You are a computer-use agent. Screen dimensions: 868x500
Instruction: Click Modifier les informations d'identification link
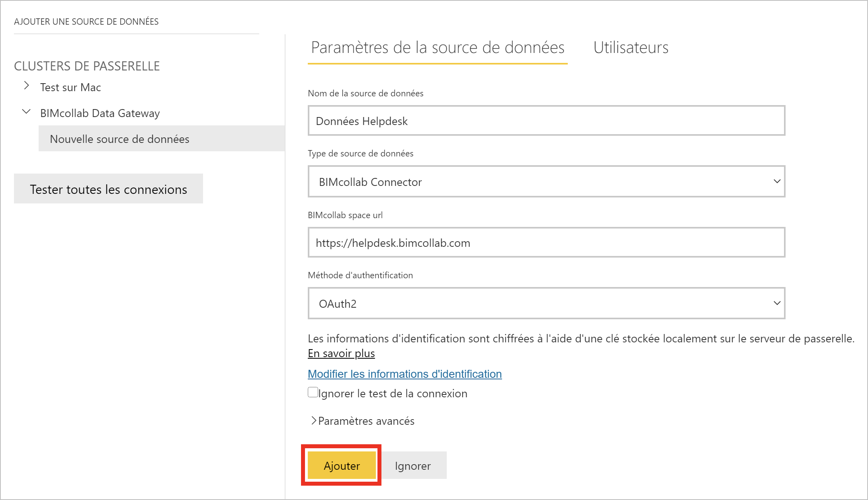pos(405,374)
